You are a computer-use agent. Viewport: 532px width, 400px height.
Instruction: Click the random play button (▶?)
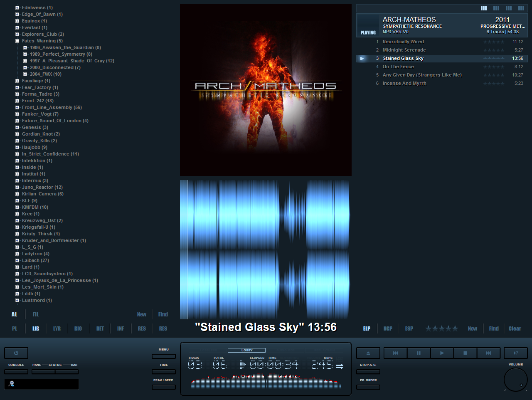pos(516,353)
